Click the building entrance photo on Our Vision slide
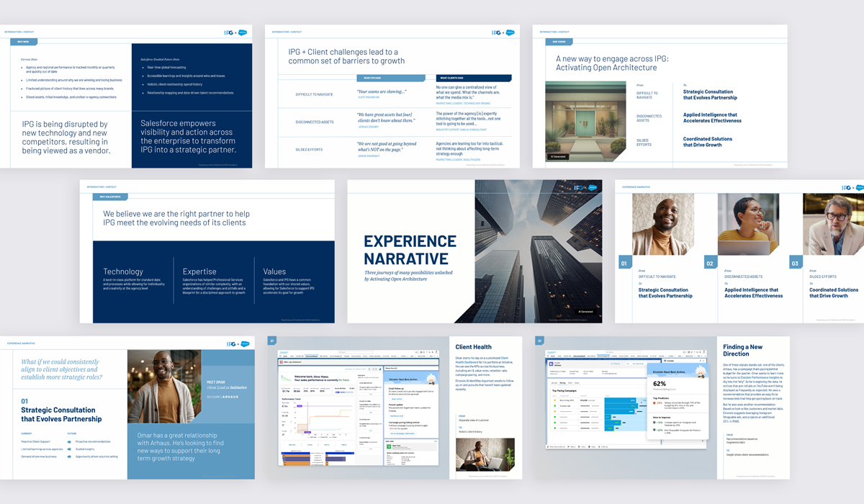The width and height of the screenshot is (864, 504). pyautogui.click(x=585, y=120)
